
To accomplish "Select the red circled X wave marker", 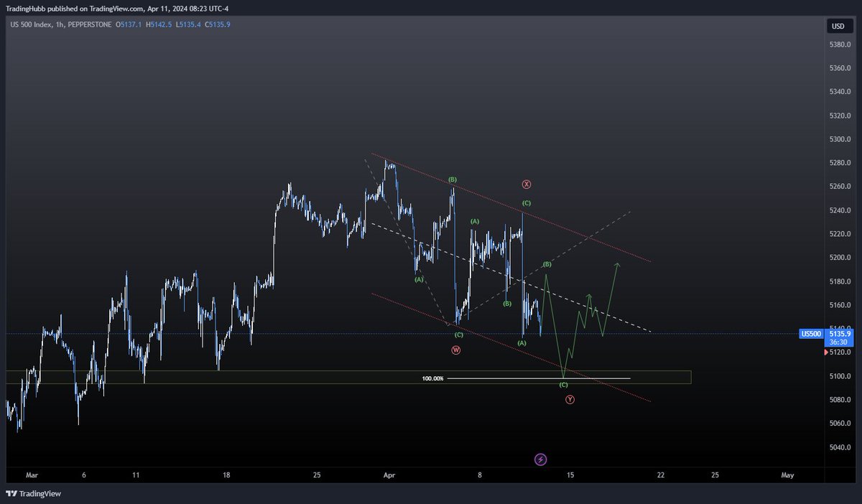I will tap(527, 184).
